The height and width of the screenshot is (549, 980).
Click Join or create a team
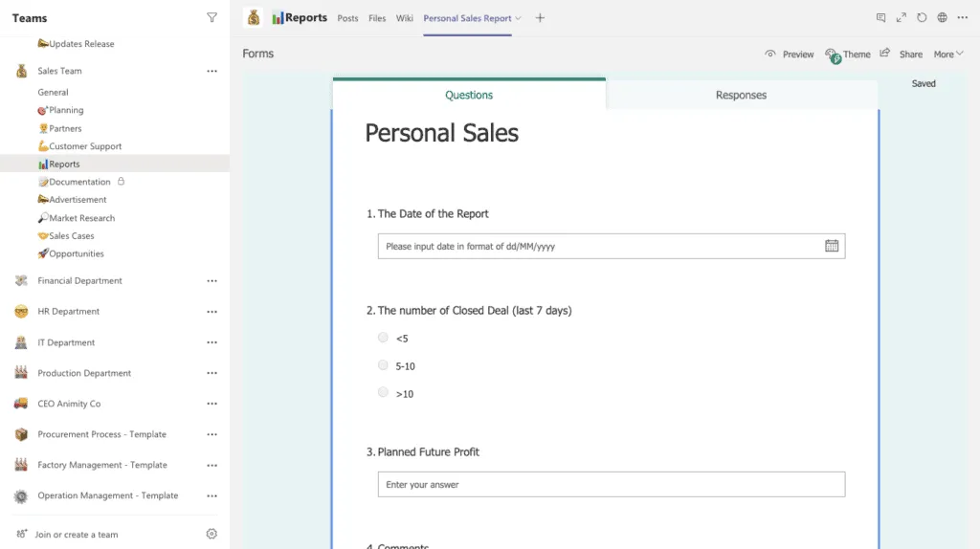click(77, 534)
